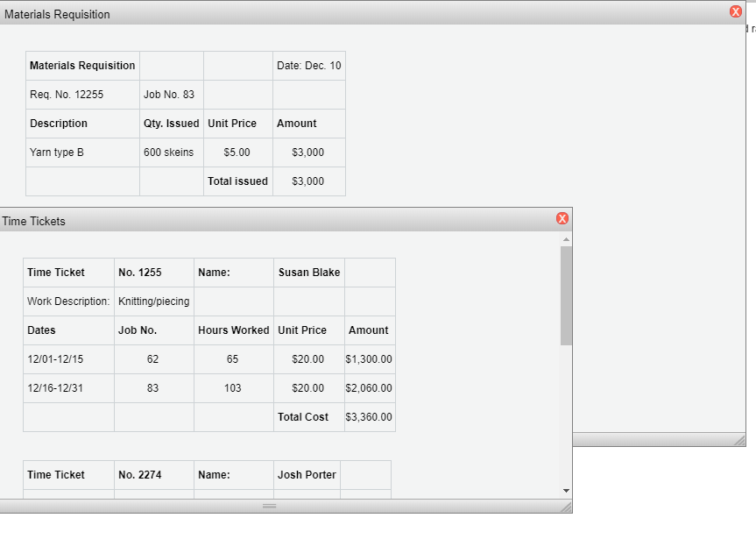
Task: Click the Time Tickets scroll up arrow
Action: [x=566, y=239]
